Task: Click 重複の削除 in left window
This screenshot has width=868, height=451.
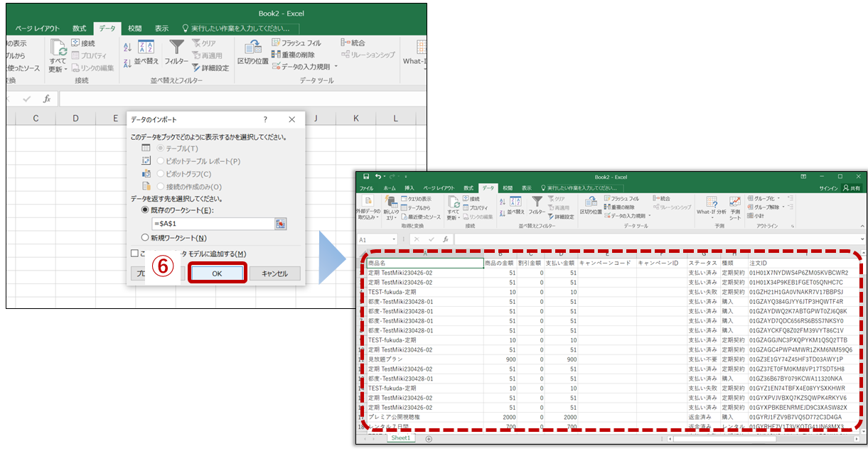Action: 293,55
